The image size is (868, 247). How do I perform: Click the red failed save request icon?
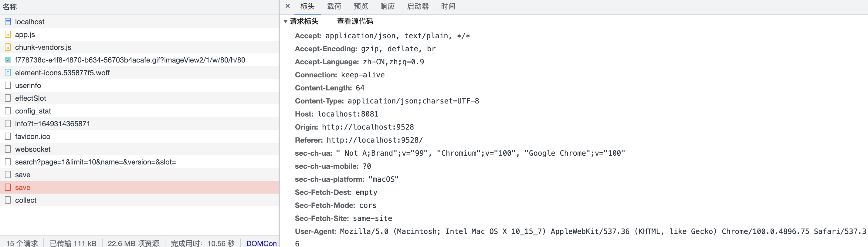(8, 187)
